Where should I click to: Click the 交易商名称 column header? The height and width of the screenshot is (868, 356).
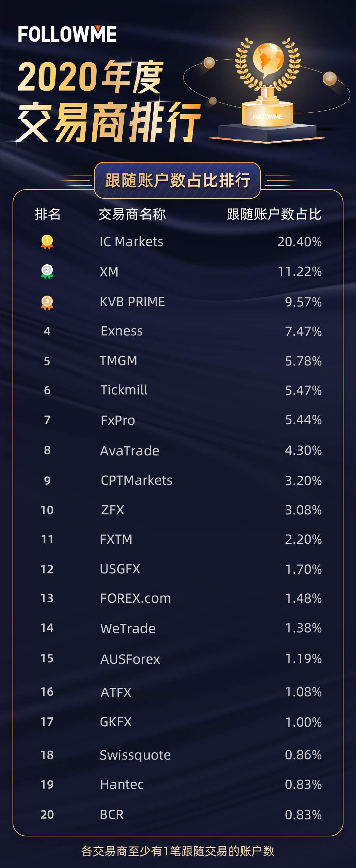tap(132, 214)
